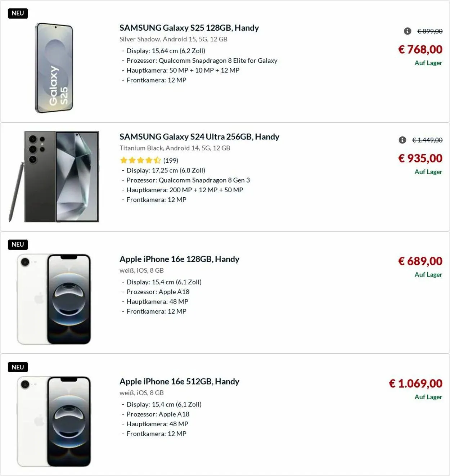This screenshot has height=476, width=450.
Task: Click the € 689,00 price
Action: point(420,261)
